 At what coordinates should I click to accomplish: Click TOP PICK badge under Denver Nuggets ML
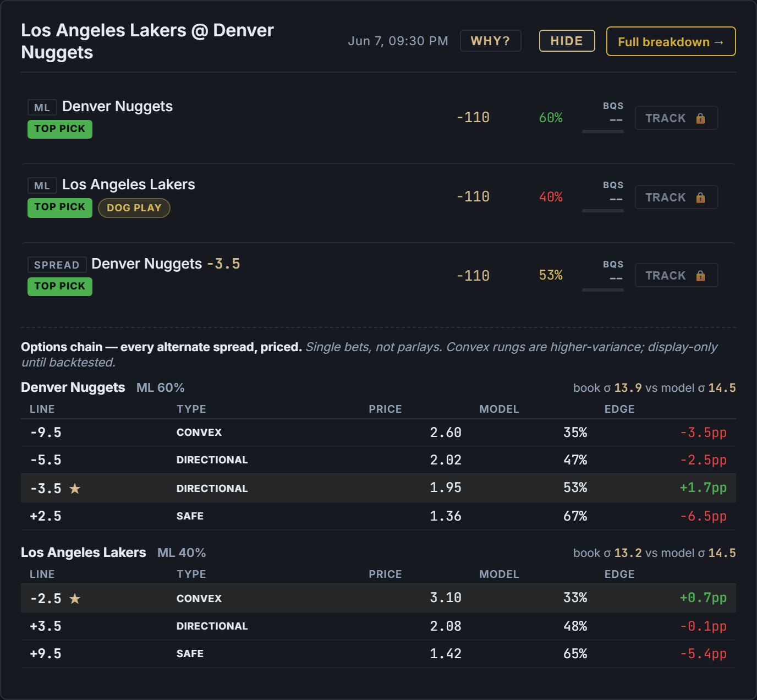tap(60, 129)
